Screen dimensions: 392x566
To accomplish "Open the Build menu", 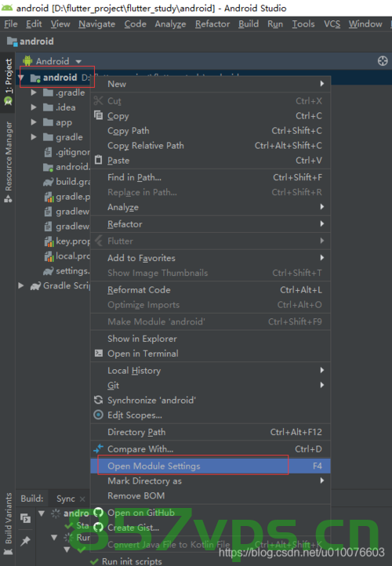I will coord(249,24).
